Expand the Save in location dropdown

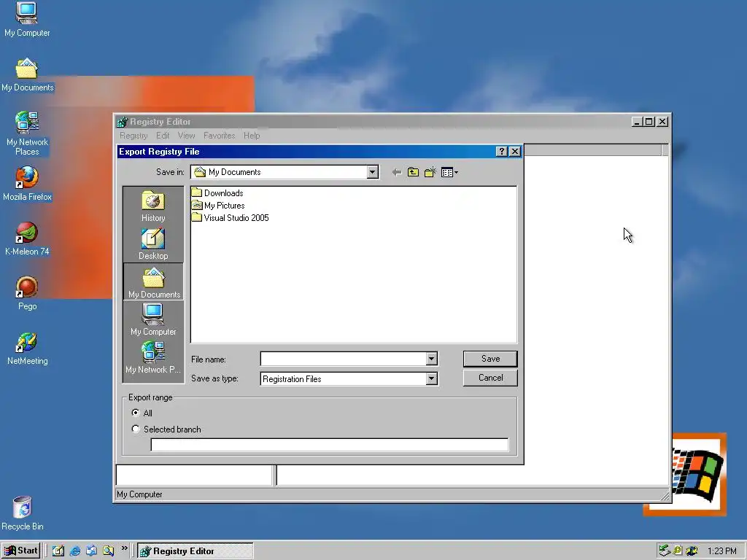(373, 172)
